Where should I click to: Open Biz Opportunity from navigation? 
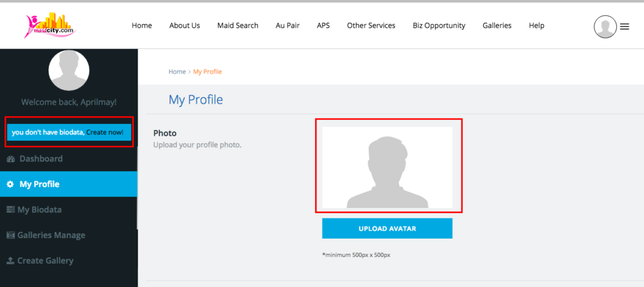(438, 25)
